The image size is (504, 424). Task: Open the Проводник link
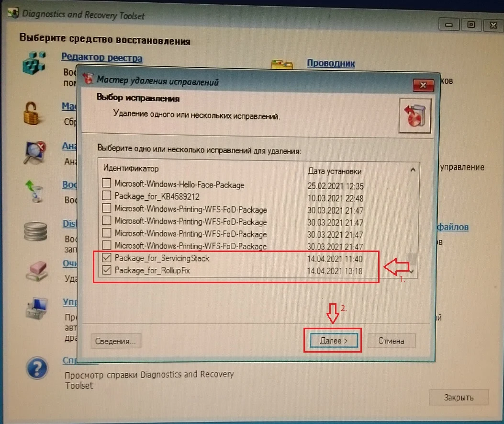pyautogui.click(x=331, y=63)
